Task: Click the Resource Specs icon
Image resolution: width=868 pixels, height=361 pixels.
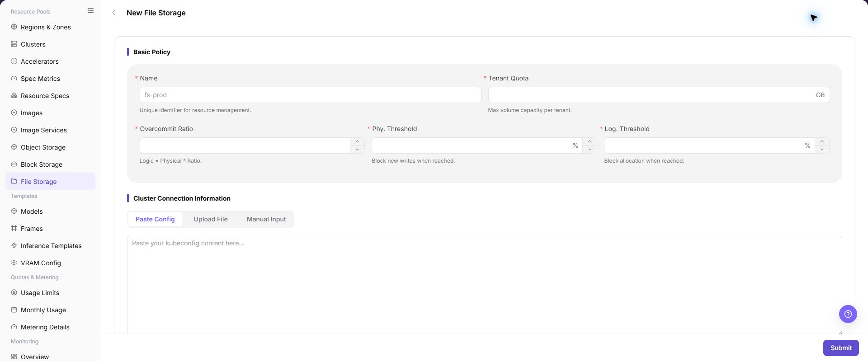Action: (x=14, y=96)
